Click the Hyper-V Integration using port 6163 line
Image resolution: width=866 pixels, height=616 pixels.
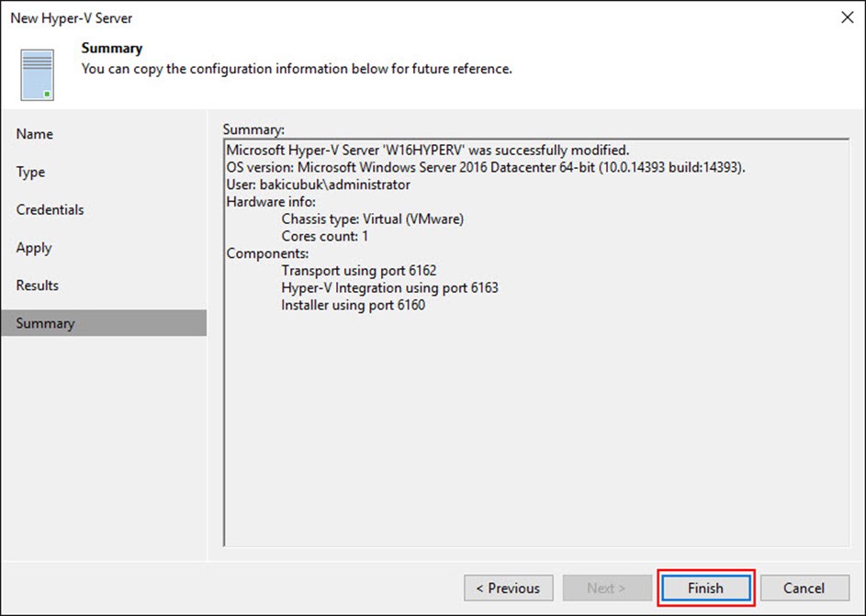coord(390,287)
